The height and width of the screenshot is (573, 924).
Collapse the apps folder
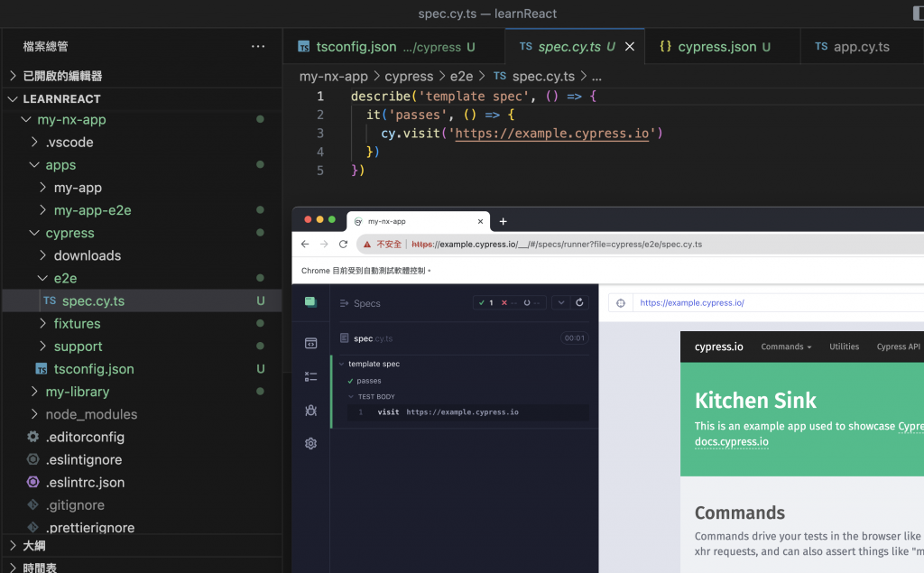(x=142, y=165)
